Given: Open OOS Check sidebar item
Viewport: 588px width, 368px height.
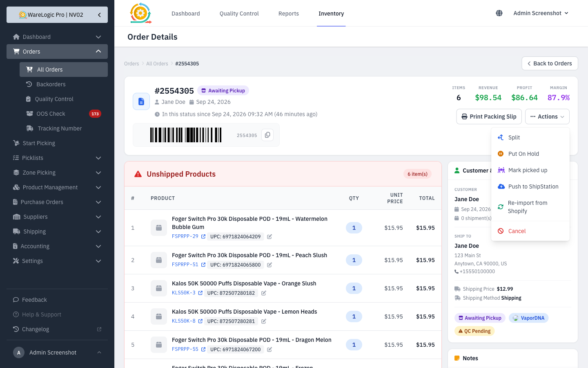Looking at the screenshot, I should click(64, 114).
